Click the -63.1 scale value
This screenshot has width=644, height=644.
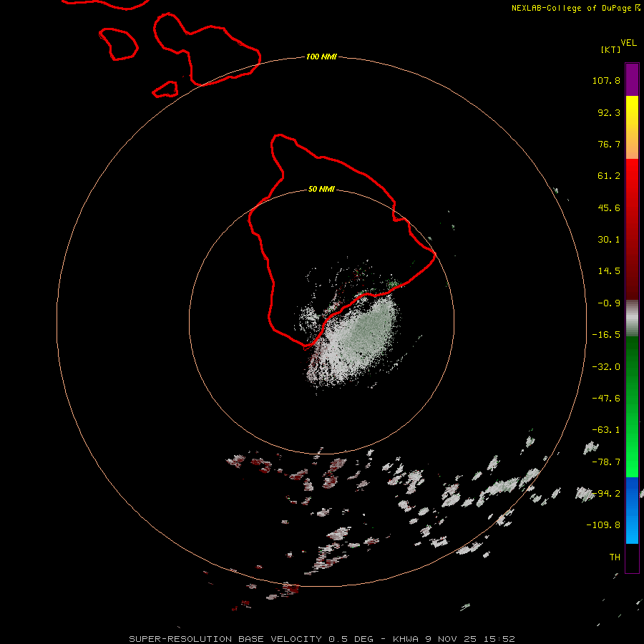(606, 430)
